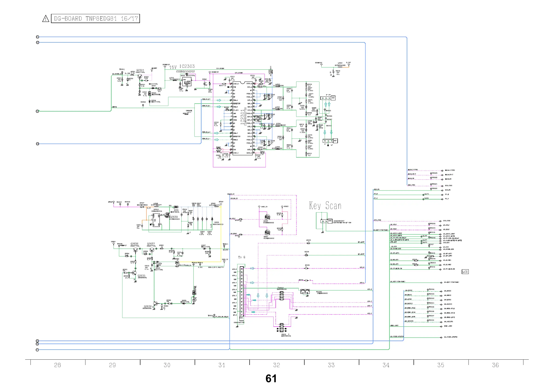Click the Q2638 transistor symbol
Screen dimensions: 553x392
(x=156, y=304)
